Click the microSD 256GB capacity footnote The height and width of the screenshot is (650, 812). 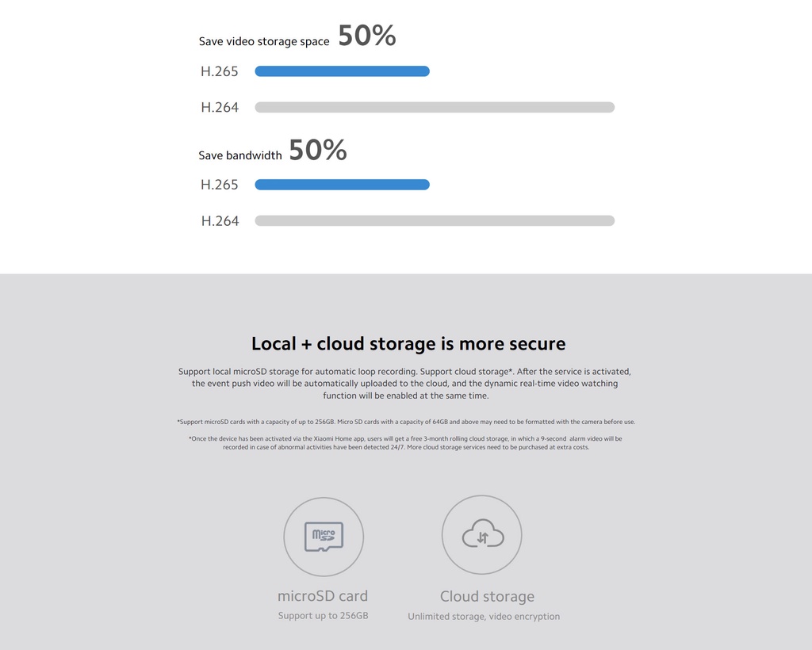tap(406, 422)
